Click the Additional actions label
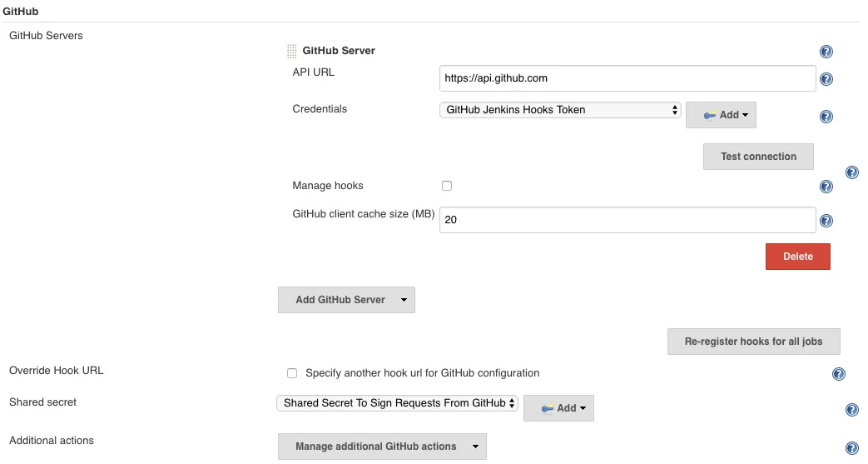Viewport: 868px width, 464px height. pyautogui.click(x=52, y=440)
